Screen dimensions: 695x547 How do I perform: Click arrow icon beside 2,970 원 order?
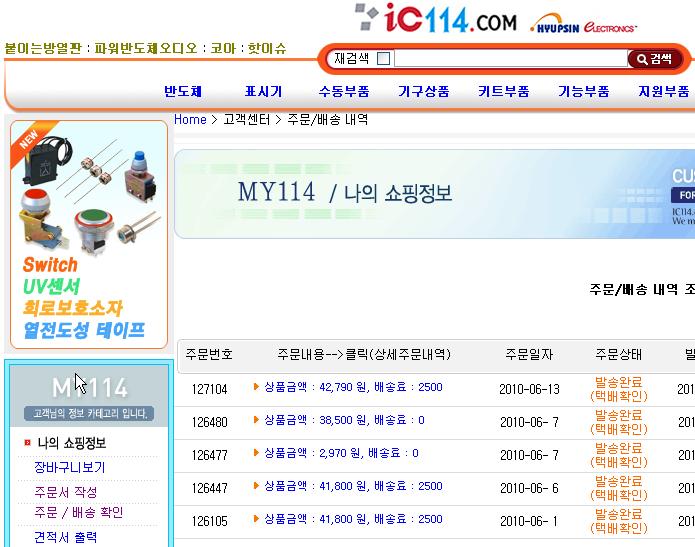[x=257, y=453]
